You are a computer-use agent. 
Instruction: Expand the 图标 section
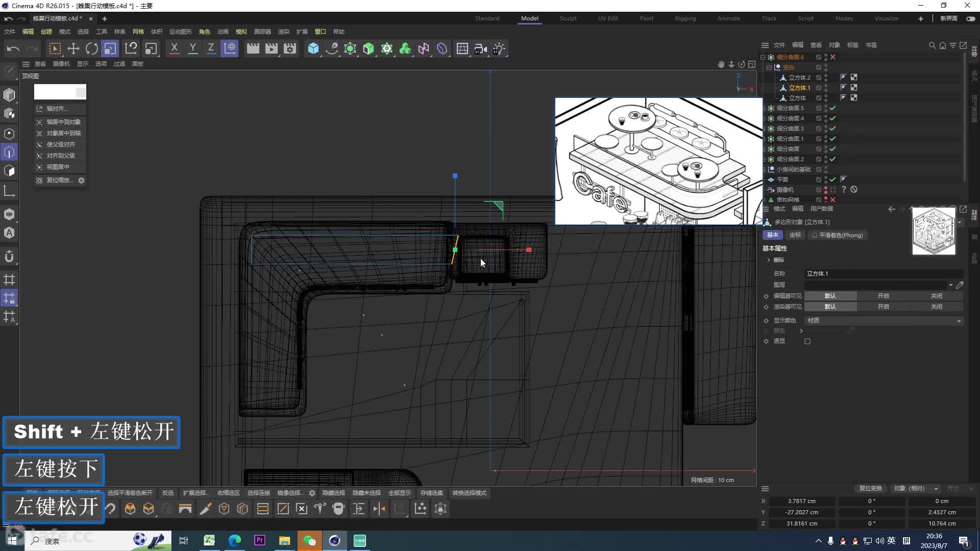tap(769, 260)
